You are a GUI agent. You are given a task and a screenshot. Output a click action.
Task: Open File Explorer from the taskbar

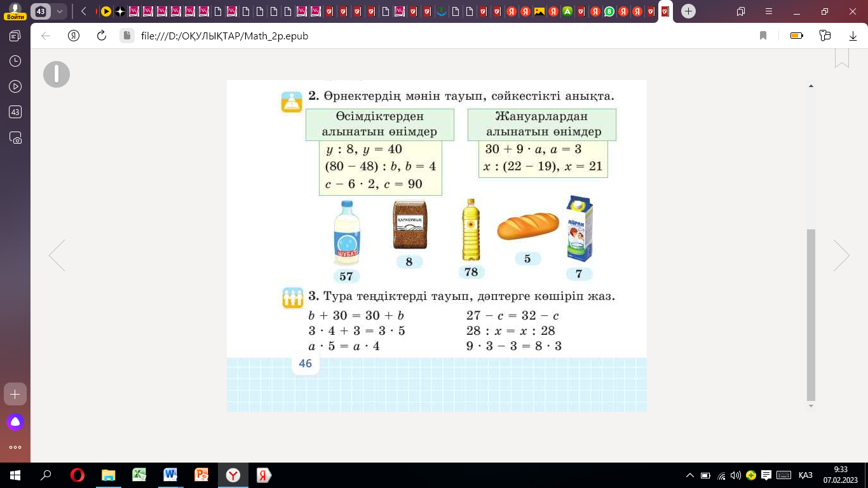pyautogui.click(x=109, y=475)
